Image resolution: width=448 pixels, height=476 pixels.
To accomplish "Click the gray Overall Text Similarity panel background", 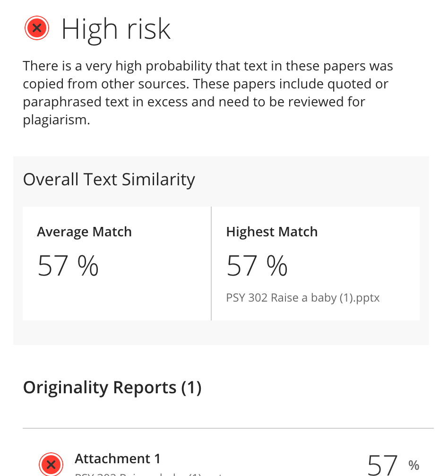I will (221, 332).
